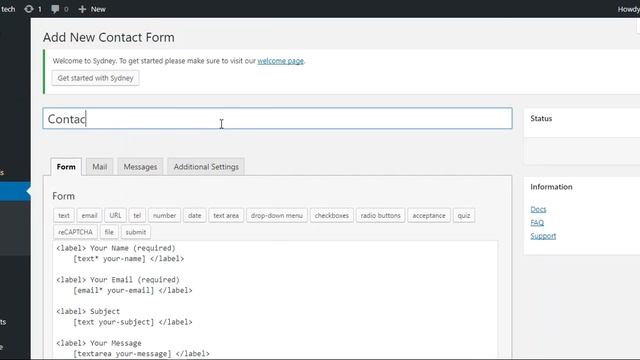Insert a text tag

tap(64, 216)
